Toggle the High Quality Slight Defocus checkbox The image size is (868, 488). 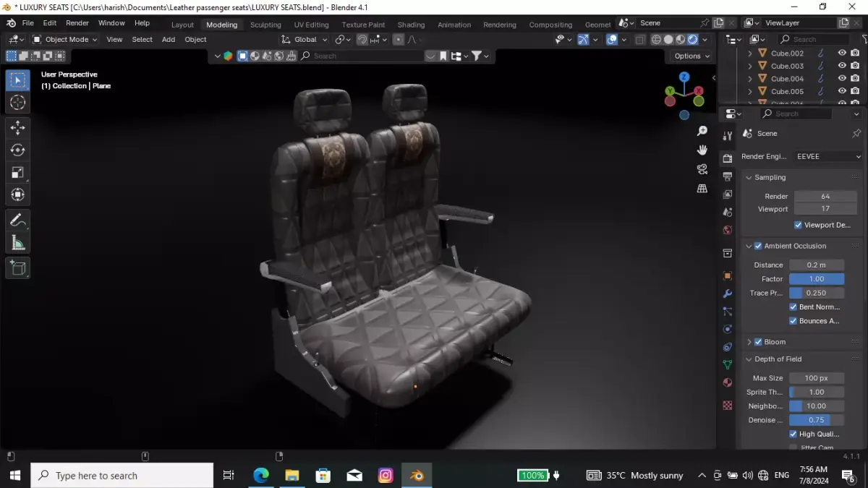793,434
